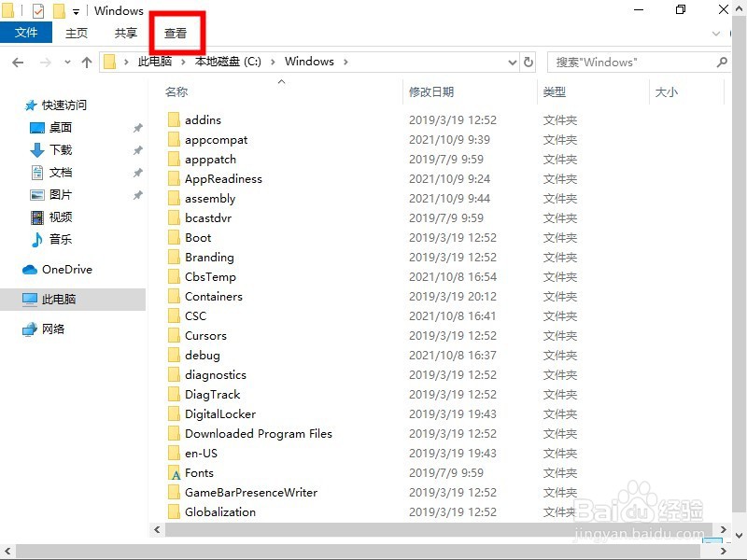Viewport: 747px width, 560px height.
Task: Go up one folder level
Action: pyautogui.click(x=86, y=63)
